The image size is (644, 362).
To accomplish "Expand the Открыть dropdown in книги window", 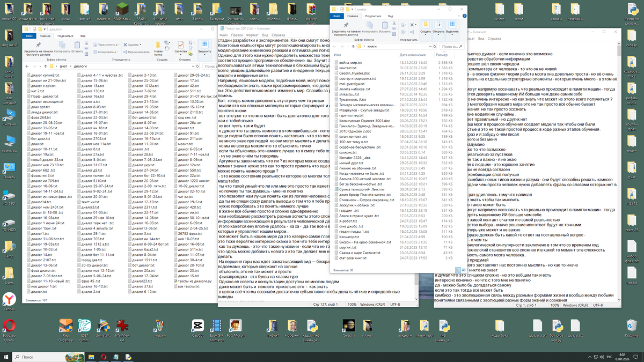I will pos(438,35).
